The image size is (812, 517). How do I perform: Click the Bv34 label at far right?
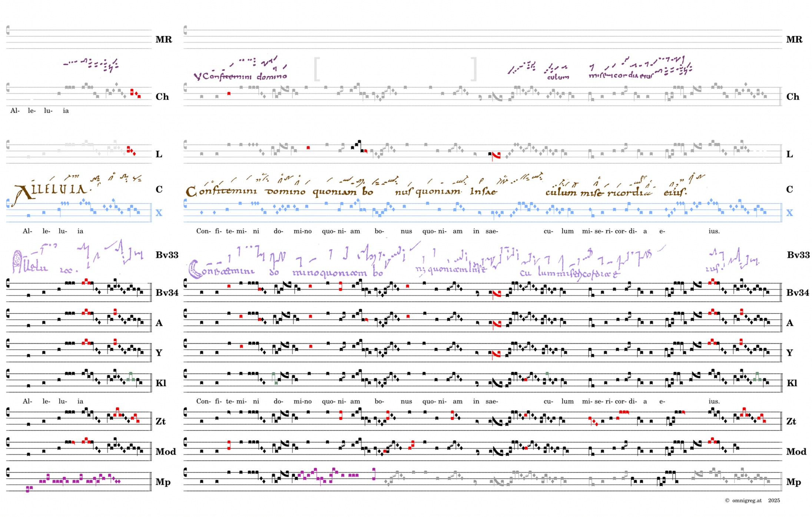[x=798, y=293]
